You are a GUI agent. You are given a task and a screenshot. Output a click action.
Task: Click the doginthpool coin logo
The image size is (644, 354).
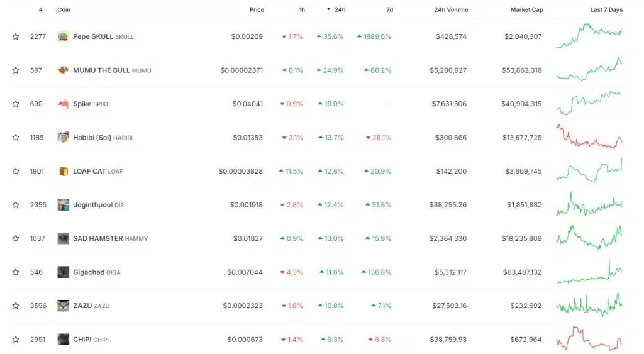coord(64,205)
